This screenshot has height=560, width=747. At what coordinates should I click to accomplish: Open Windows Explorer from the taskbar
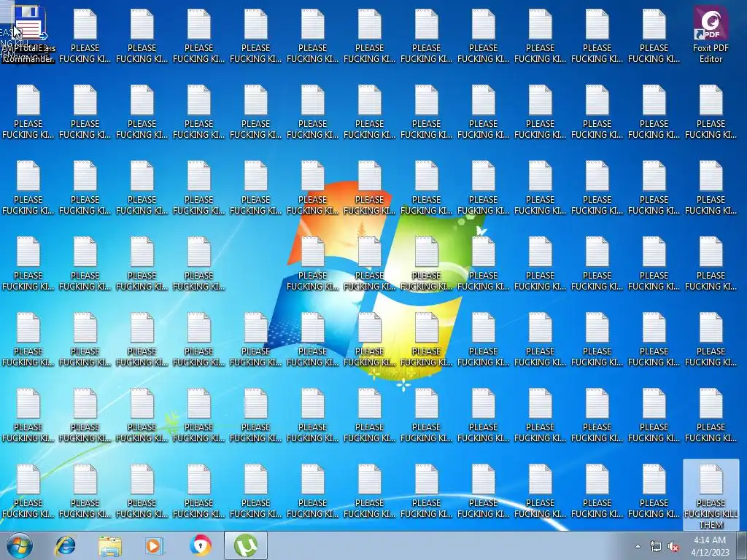coord(109,545)
